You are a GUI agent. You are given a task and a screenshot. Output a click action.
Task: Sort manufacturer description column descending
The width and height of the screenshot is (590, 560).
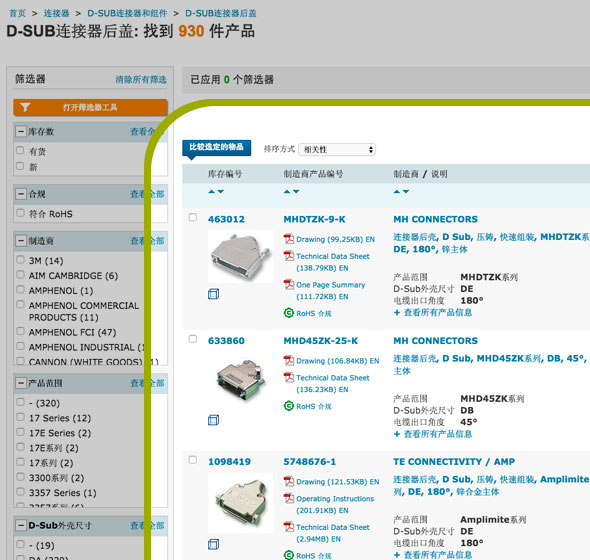coord(406,192)
